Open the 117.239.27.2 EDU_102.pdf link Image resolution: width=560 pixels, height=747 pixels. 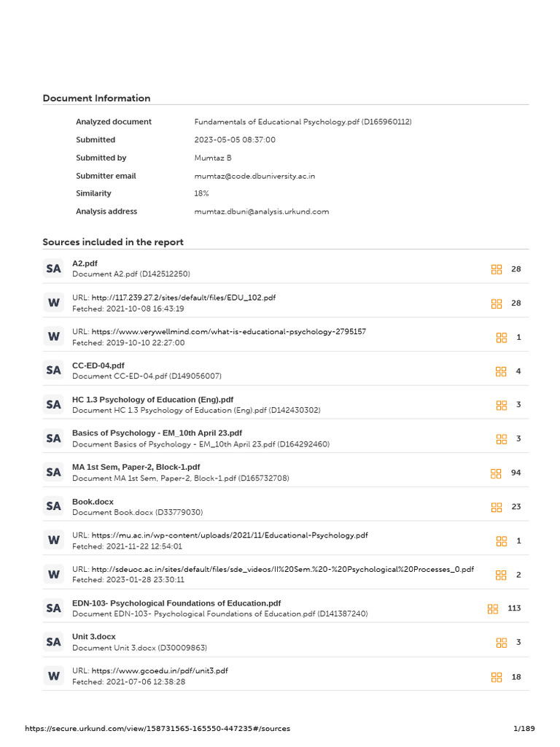click(183, 298)
